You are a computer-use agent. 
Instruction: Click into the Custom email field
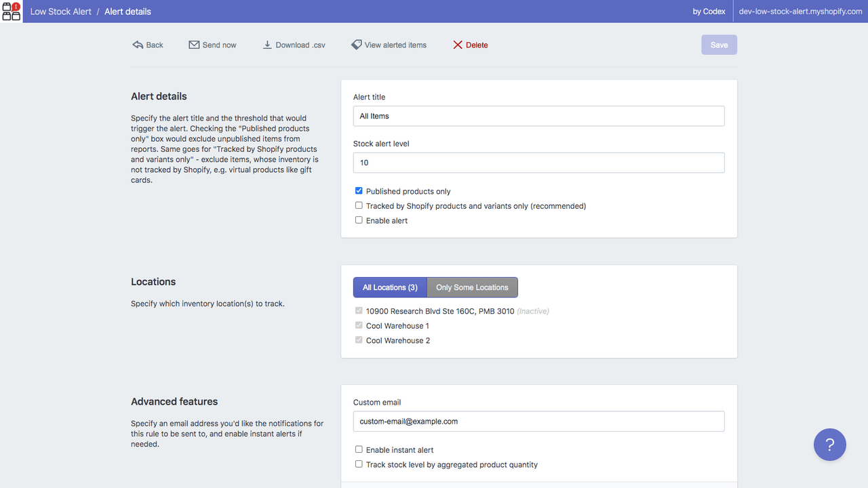[x=538, y=421]
